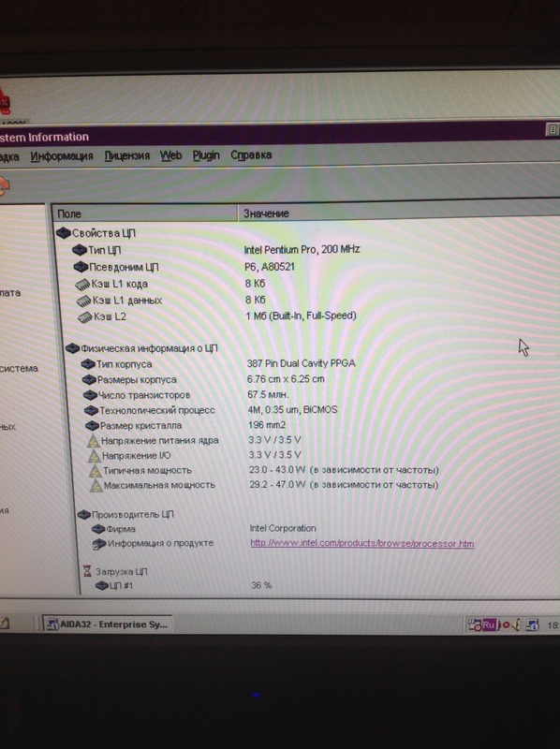This screenshot has height=749, width=560.
Task: Click the Тип ЦП chip icon
Action: (80, 250)
